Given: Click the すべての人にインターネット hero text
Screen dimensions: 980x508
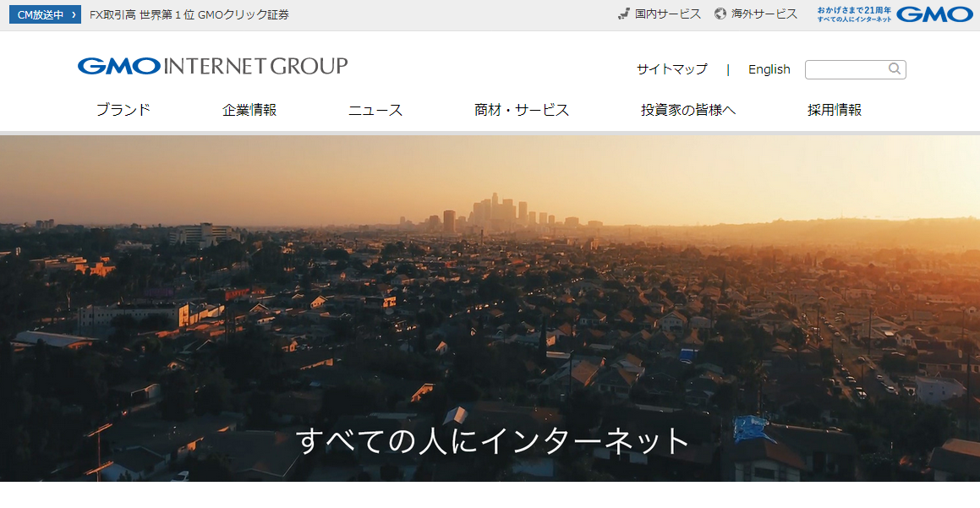Looking at the screenshot, I should 492,440.
